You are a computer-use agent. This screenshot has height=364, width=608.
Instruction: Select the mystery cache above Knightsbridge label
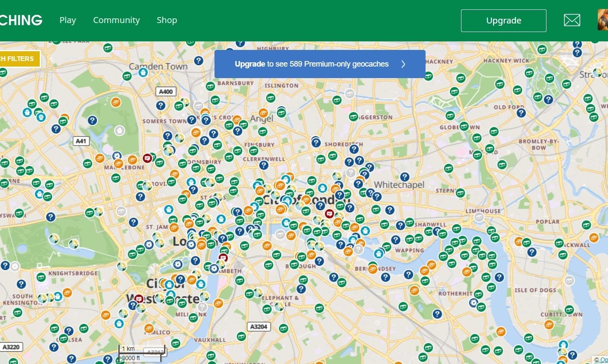click(x=5, y=266)
